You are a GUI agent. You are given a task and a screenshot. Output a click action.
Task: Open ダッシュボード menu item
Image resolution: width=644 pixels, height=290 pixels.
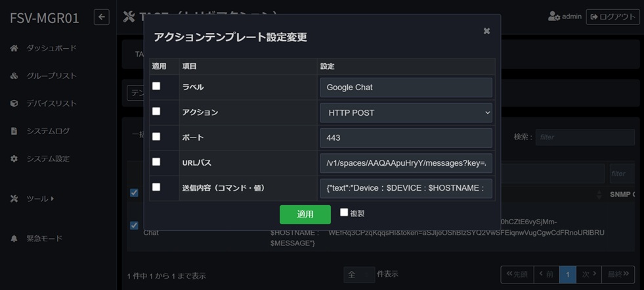point(52,48)
